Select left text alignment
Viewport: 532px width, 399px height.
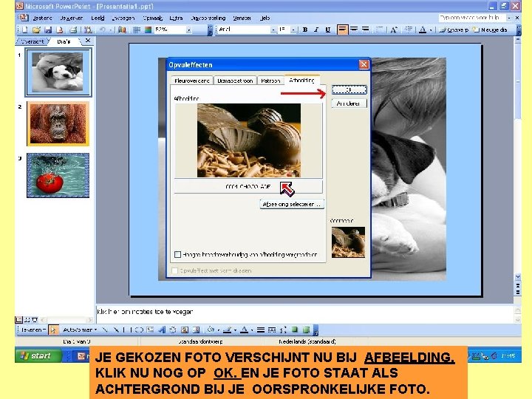(x=342, y=30)
